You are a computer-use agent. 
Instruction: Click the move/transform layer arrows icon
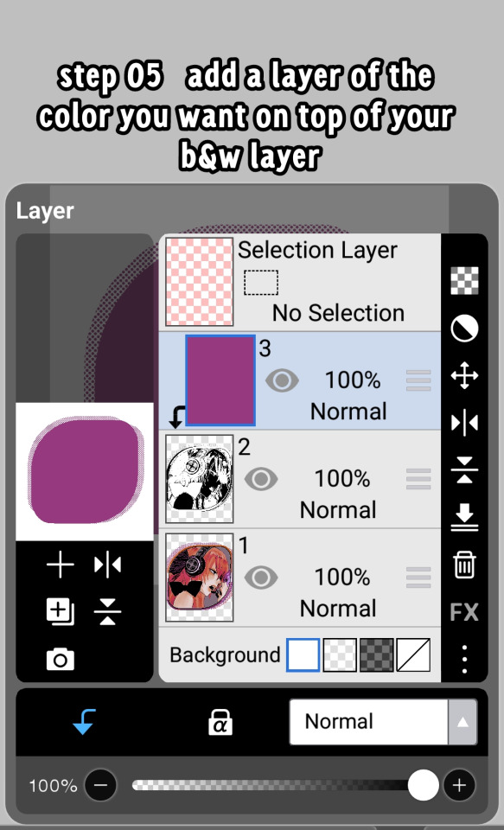[x=464, y=376]
